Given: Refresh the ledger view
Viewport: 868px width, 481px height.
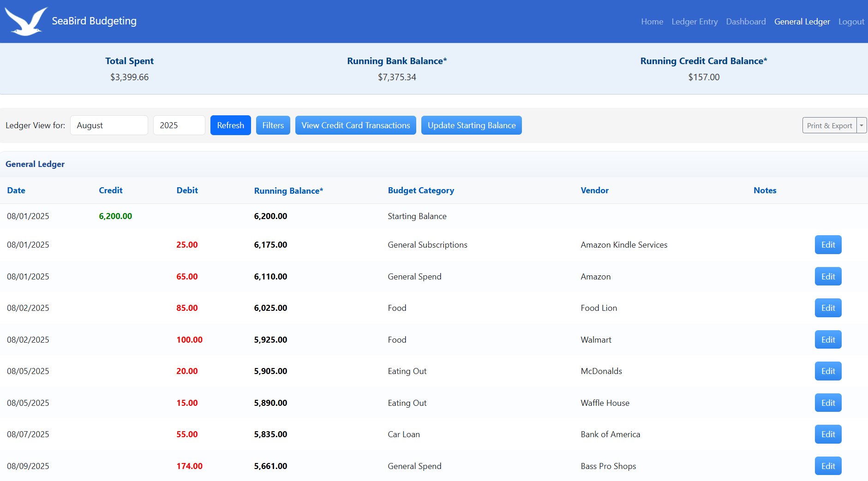Looking at the screenshot, I should click(231, 125).
